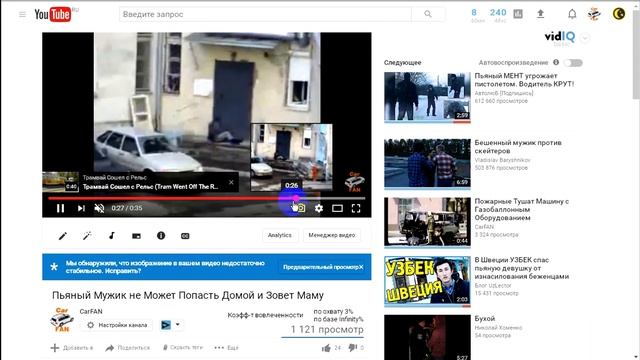
Task: Expand the vidIQ dropdown arrow
Action: (x=585, y=38)
